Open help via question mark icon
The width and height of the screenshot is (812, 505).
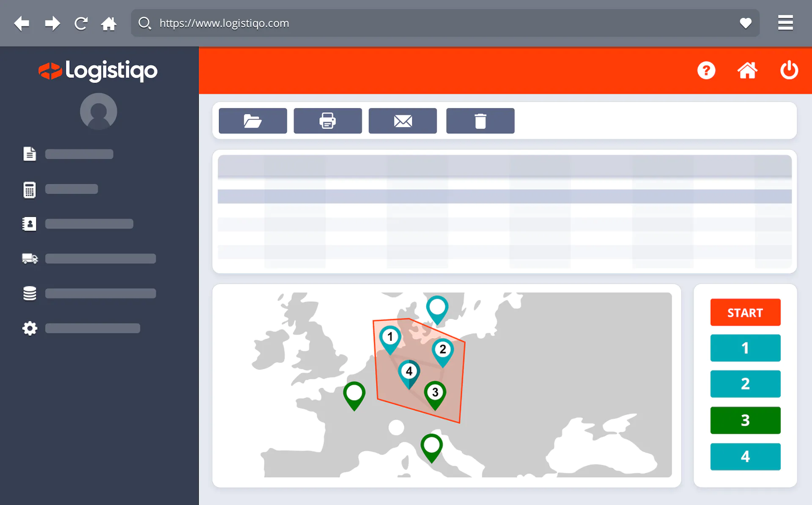(706, 70)
